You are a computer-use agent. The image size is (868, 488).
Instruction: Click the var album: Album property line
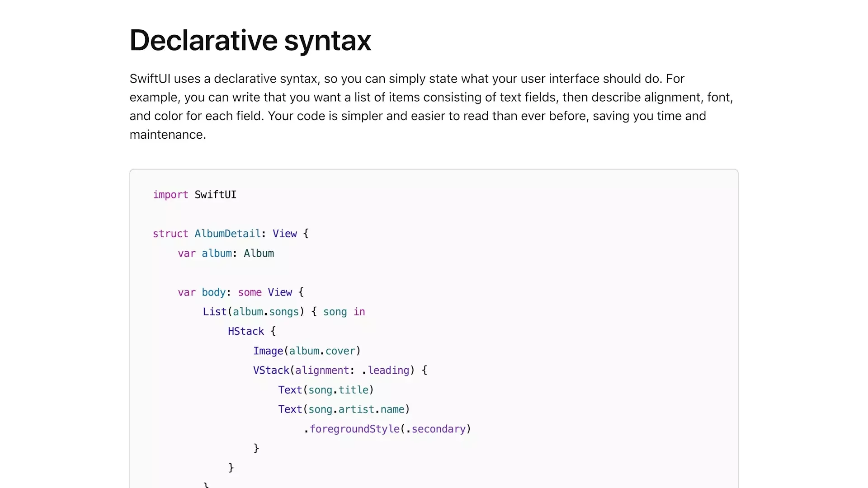[x=226, y=253]
